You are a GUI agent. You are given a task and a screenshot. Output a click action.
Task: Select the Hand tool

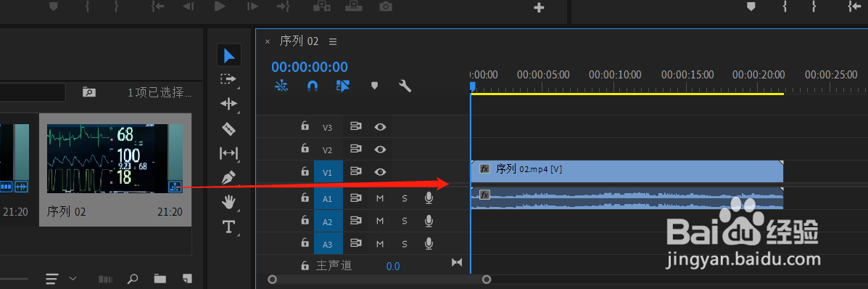click(x=228, y=202)
